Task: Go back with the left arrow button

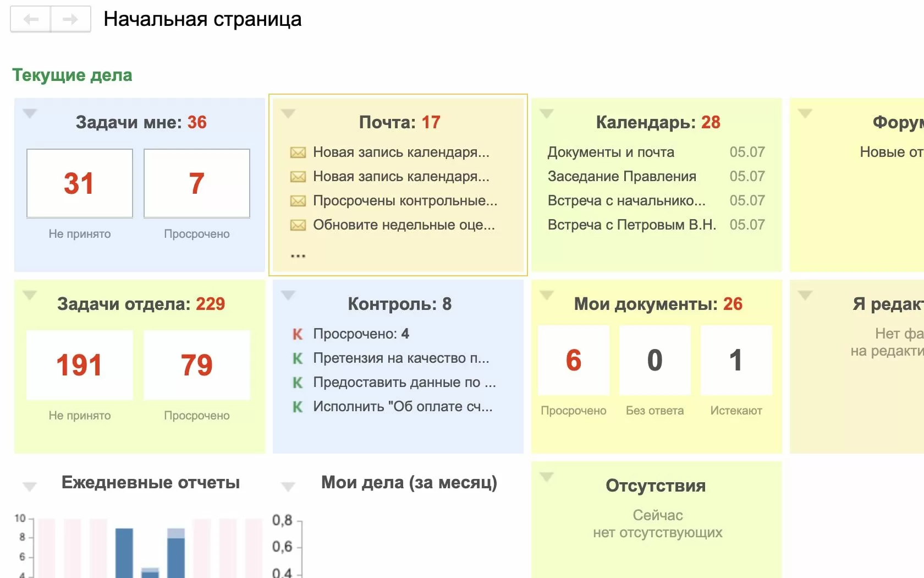Action: pyautogui.click(x=31, y=20)
